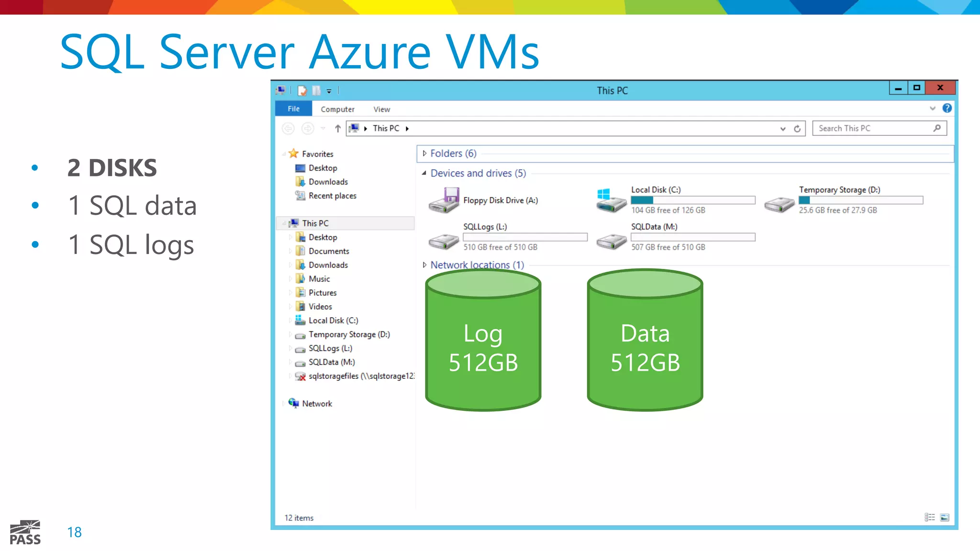Screen dimensions: 980x551
Task: Select Temporary Storage (D:) in navigation pane
Action: (349, 334)
